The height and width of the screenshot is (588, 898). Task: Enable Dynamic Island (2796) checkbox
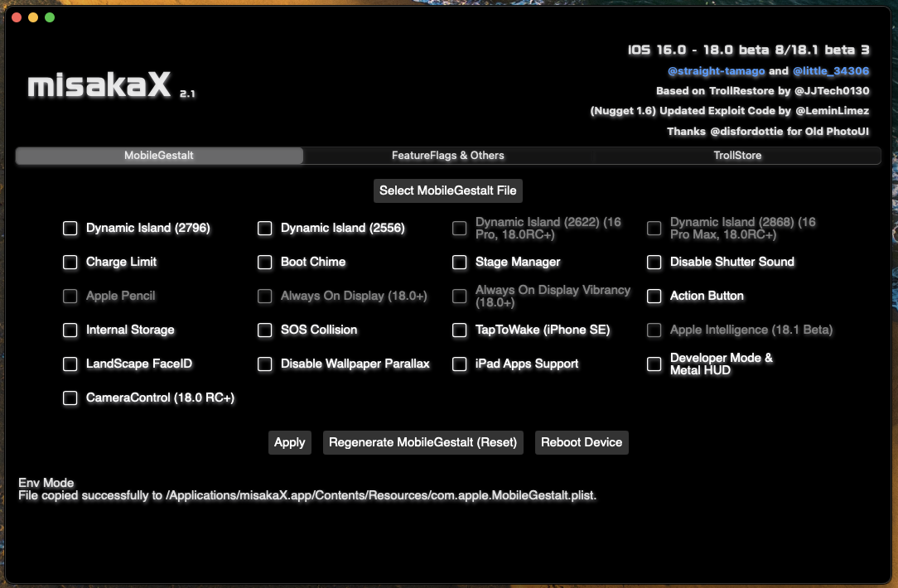tap(70, 229)
